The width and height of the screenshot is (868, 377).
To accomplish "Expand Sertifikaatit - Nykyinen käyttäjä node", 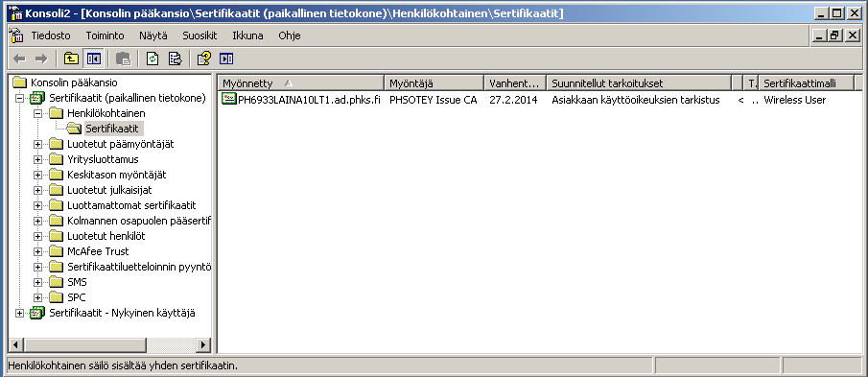I will [20, 313].
